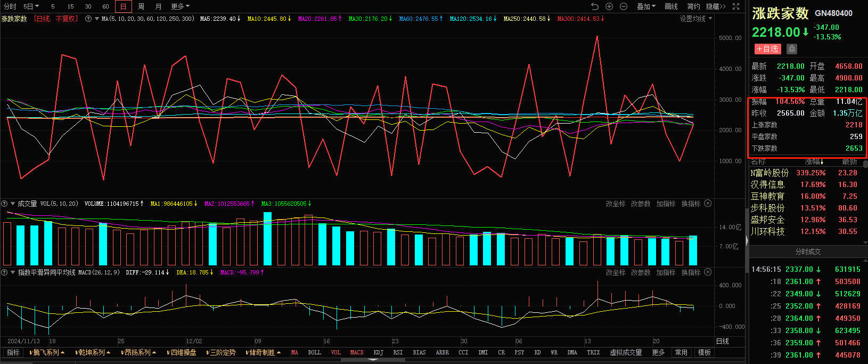Open the 叠加 overlay dropdown
Image resolution: width=868 pixels, height=364 pixels.
646,6
